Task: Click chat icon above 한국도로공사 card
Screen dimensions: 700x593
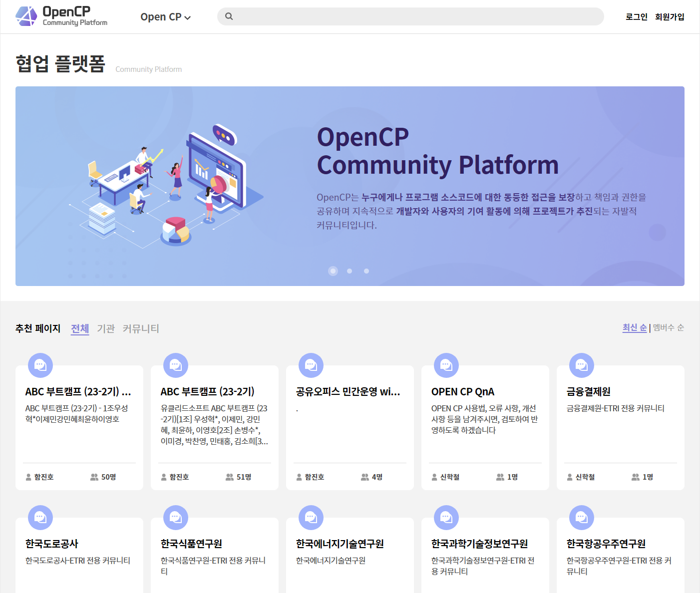Action: pyautogui.click(x=40, y=518)
